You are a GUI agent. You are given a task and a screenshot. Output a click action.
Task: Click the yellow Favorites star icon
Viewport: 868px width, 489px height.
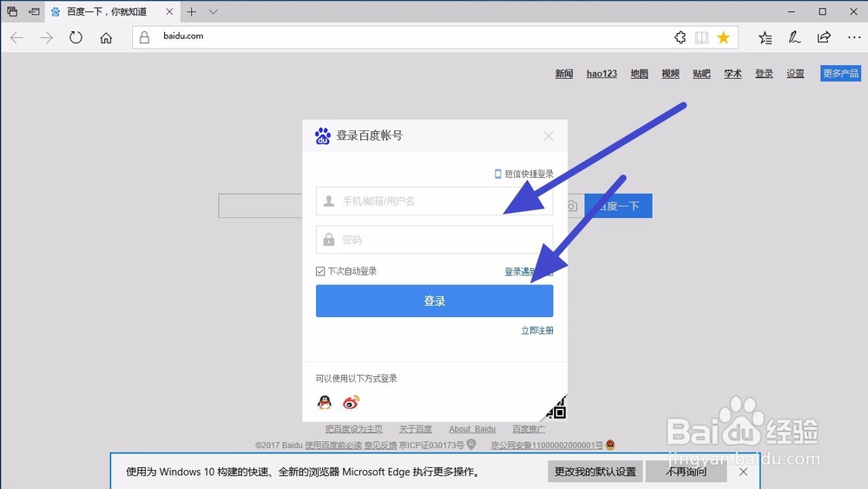click(x=724, y=37)
